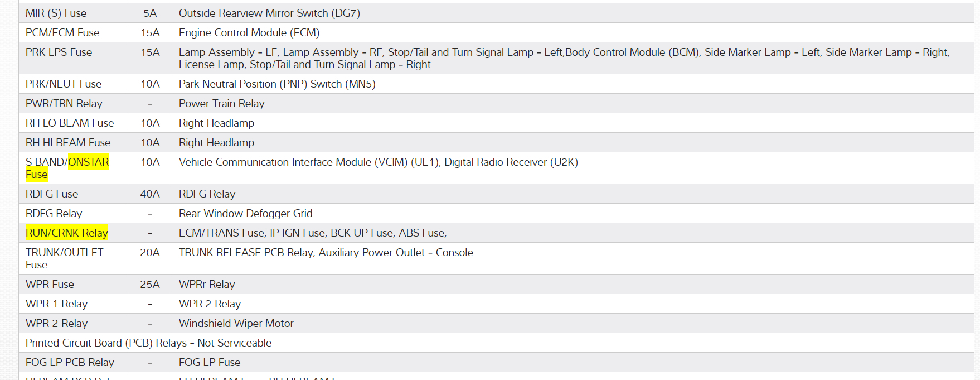Select the RH LO BEAM Fuse cell

pos(70,123)
